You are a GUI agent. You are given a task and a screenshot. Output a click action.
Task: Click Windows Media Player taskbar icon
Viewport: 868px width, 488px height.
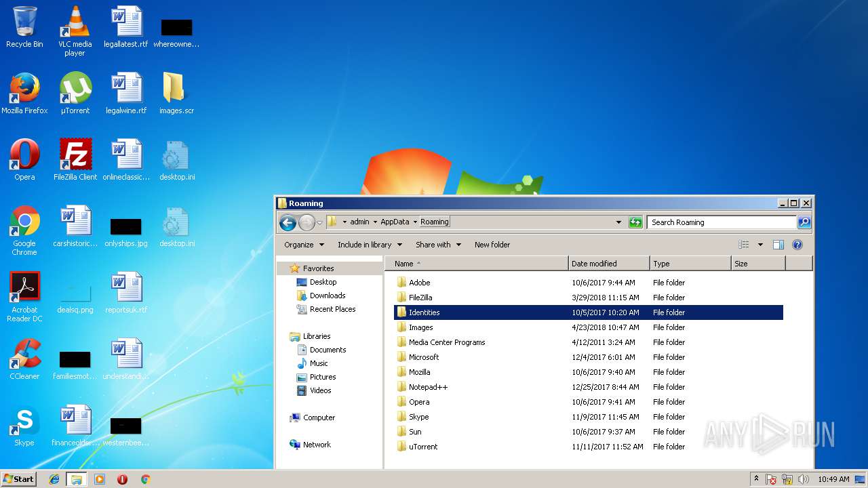coord(99,479)
